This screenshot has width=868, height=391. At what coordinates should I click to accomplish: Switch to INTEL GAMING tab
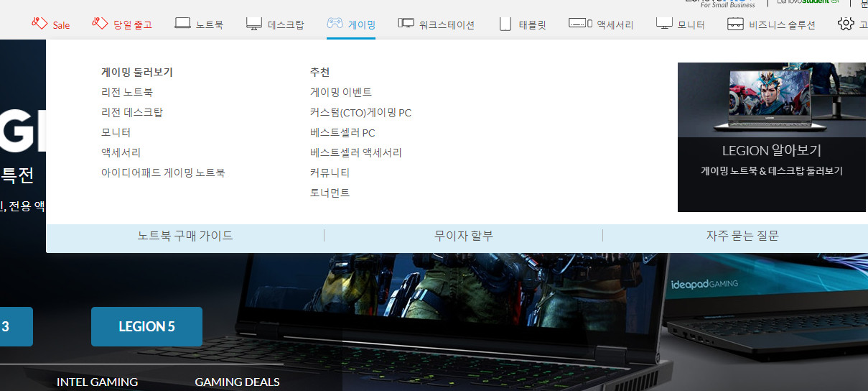tap(98, 382)
